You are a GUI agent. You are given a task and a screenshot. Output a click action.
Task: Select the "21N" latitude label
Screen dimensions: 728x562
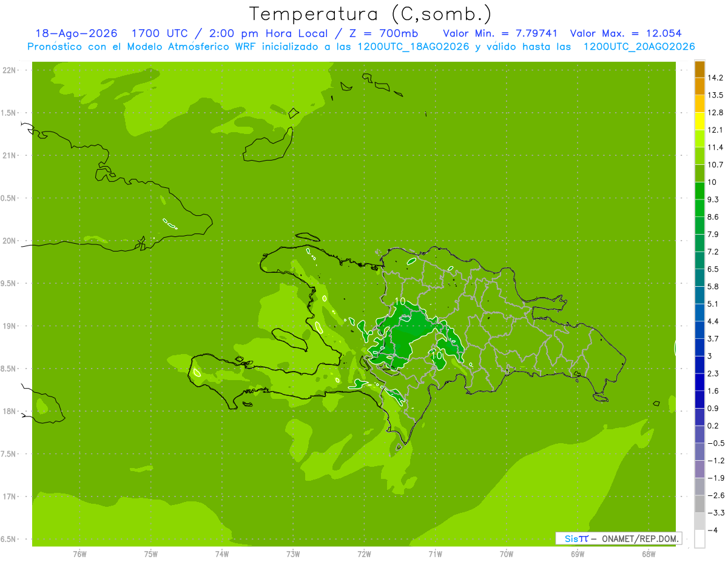click(10, 155)
